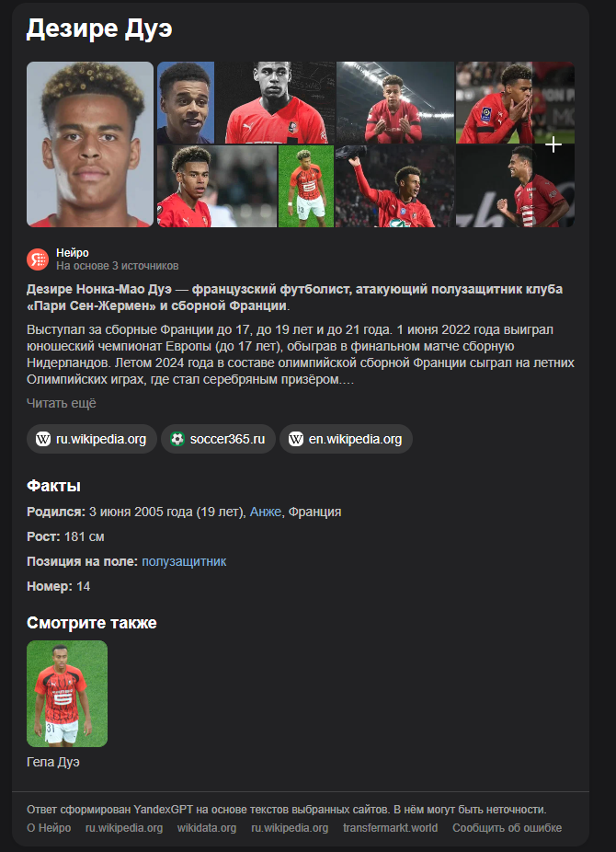This screenshot has height=852, width=616.
Task: Click the soccer ball icon for soccer365.ru
Action: 177,439
